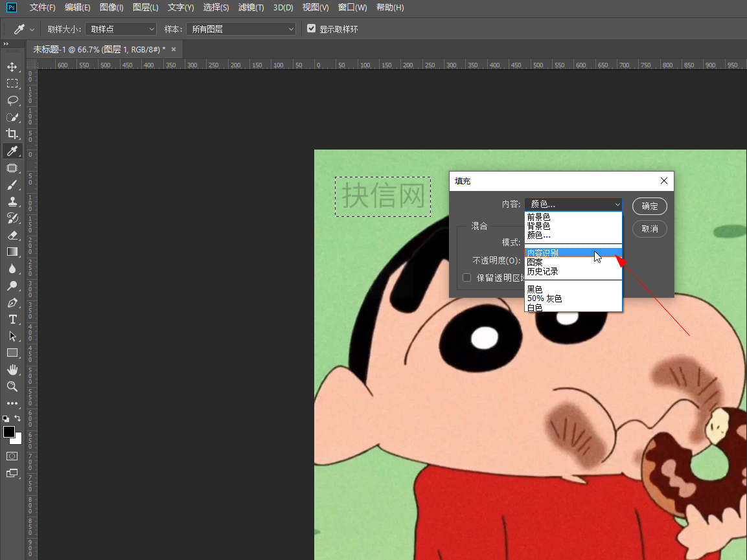Open the 滤镜(T) menu
The height and width of the screenshot is (560, 747).
tap(251, 8)
